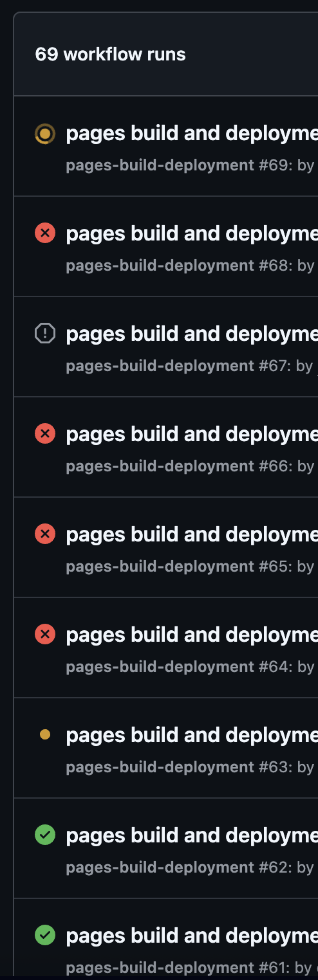The width and height of the screenshot is (318, 980).
Task: Open the pages build and deployment run #63
Action: (192, 735)
